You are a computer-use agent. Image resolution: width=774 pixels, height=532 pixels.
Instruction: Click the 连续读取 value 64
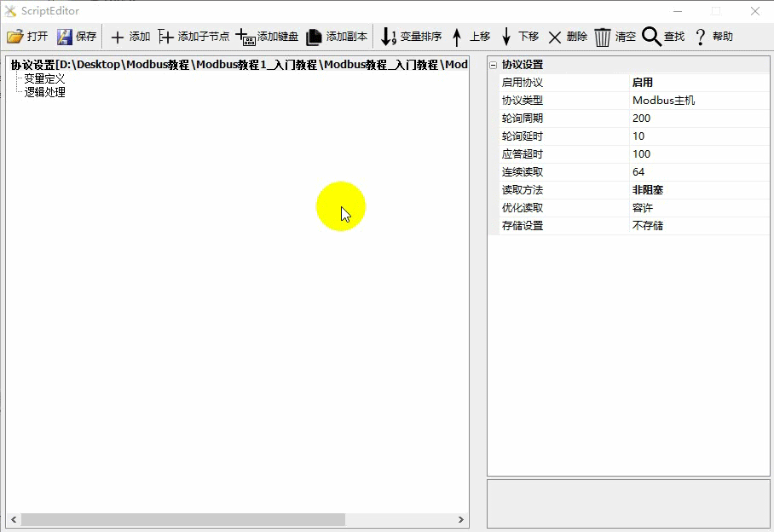coord(638,171)
